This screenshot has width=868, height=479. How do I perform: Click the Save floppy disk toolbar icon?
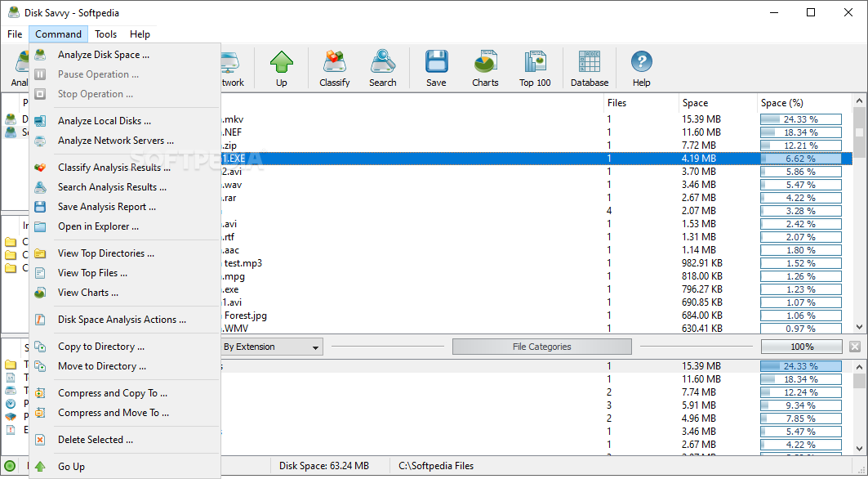tap(436, 61)
